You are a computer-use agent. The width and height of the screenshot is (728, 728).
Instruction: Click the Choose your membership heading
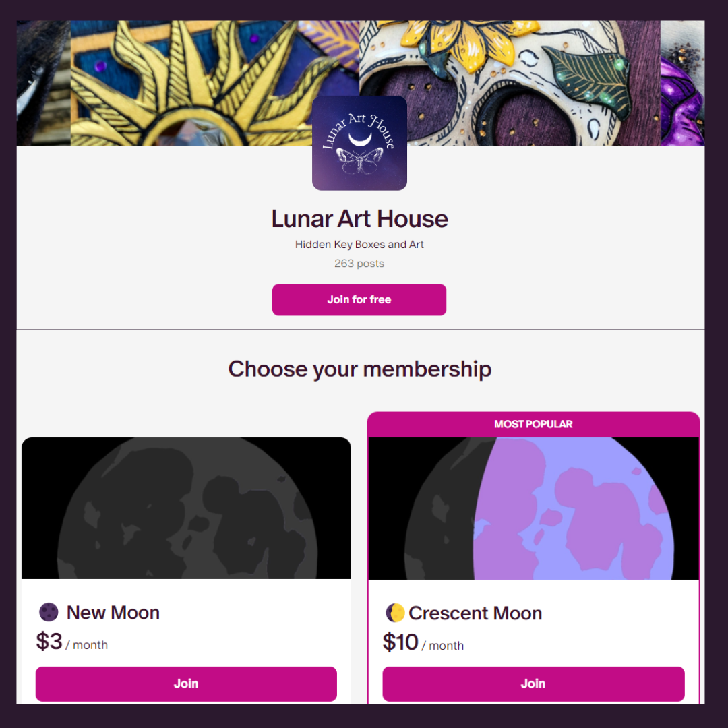pos(359,369)
